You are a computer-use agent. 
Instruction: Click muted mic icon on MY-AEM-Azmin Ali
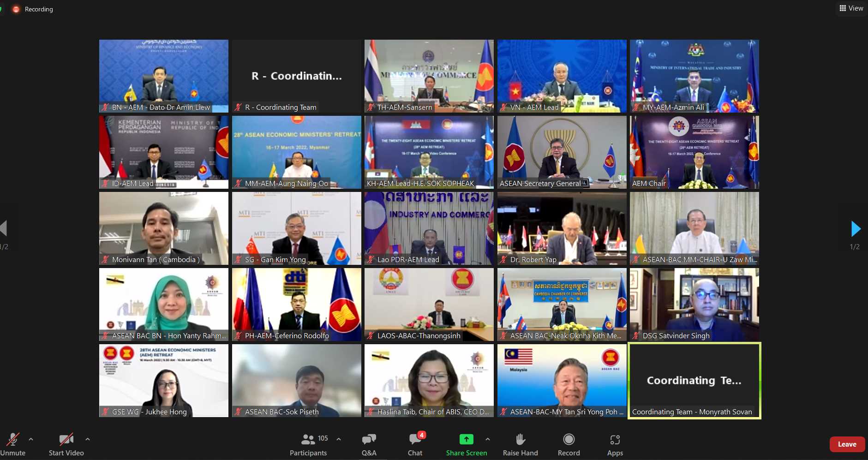click(636, 108)
